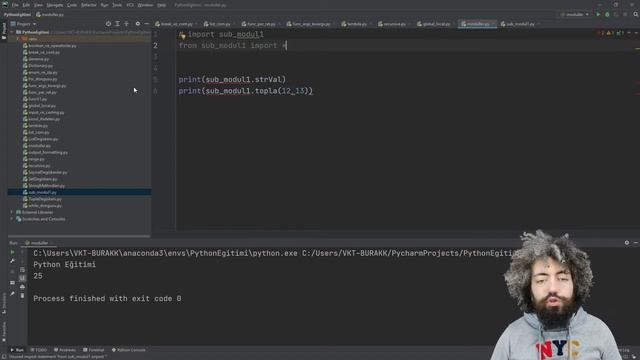Screen dimensions: 640x360
Task: Click the locate/select opened file icon
Action: click(x=108, y=24)
